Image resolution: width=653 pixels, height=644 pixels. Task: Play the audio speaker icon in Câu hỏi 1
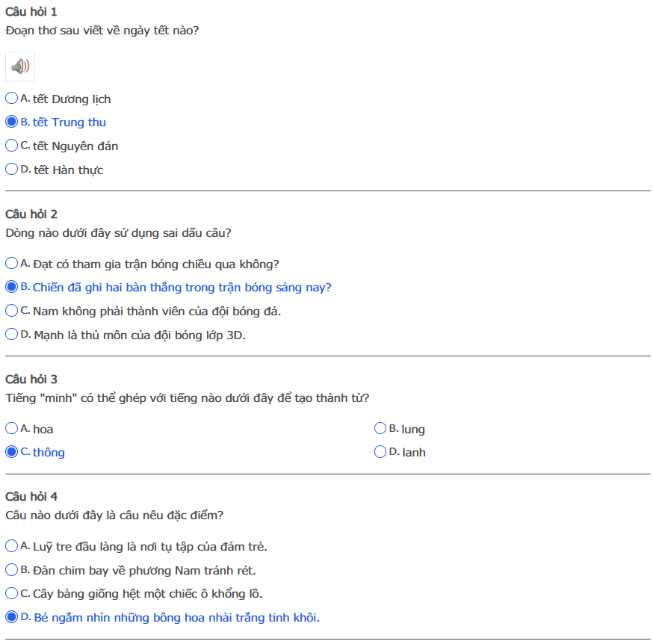[20, 66]
